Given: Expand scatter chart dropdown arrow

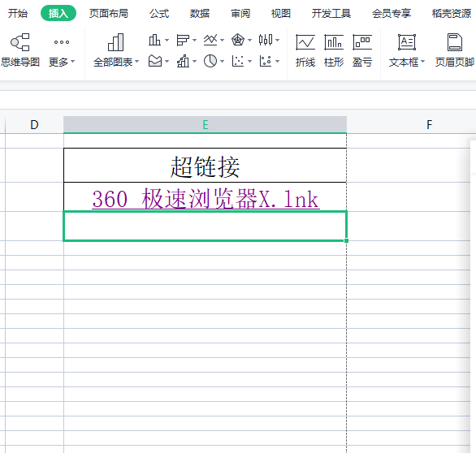Looking at the screenshot, I should (x=249, y=61).
